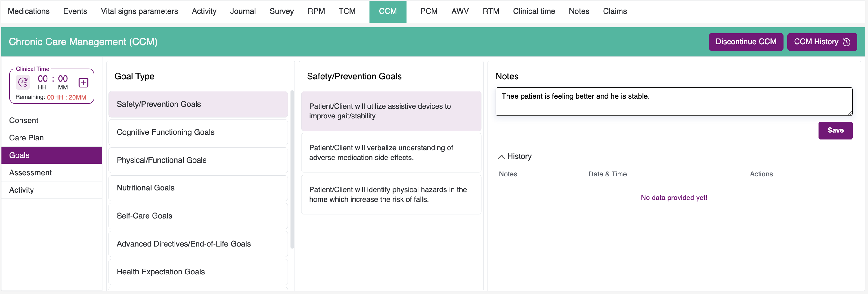This screenshot has height=294, width=868.
Task: Open Consent in the CCM sidebar
Action: (x=24, y=120)
